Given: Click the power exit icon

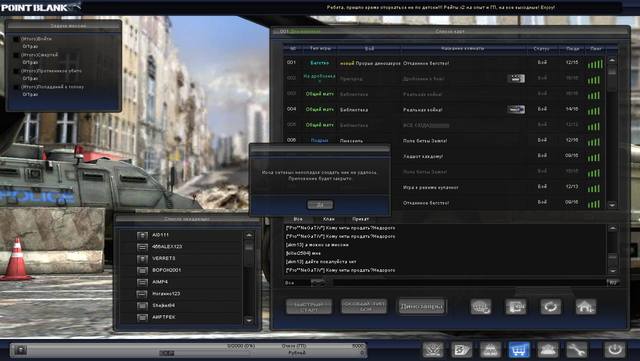Looking at the screenshot, I should tap(615, 350).
